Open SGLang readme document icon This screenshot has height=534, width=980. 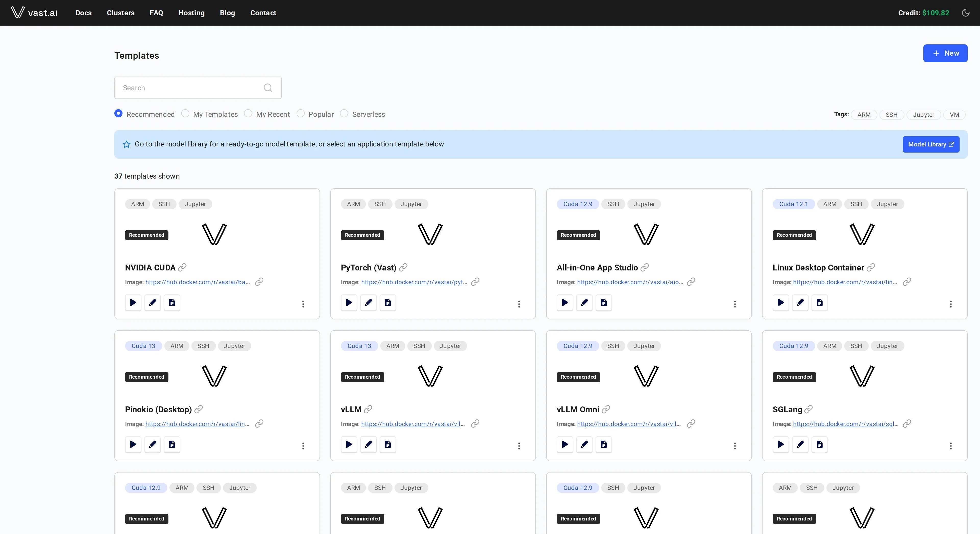pos(819,445)
